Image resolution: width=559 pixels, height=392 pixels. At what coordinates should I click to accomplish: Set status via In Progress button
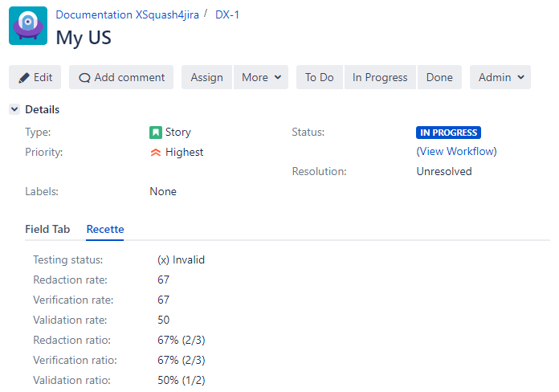pos(380,78)
